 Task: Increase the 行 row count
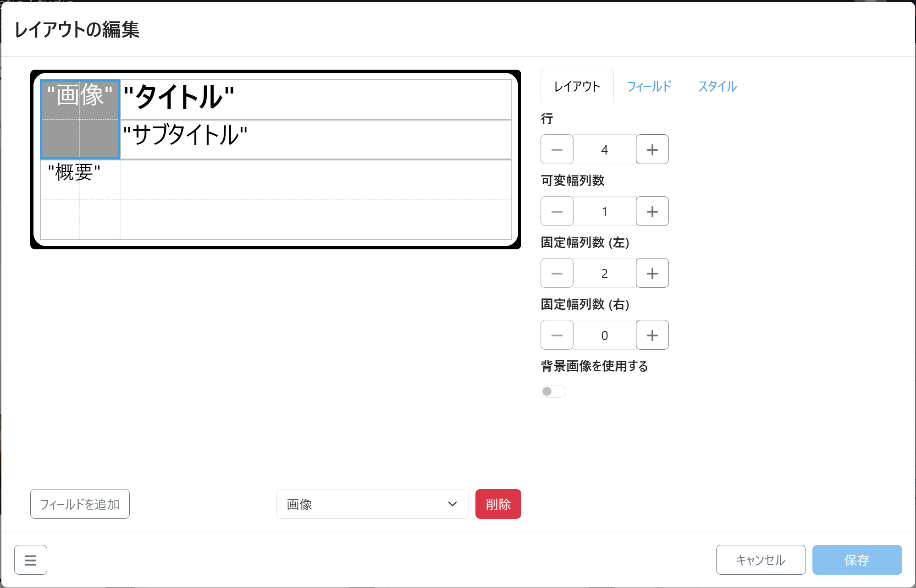point(652,149)
